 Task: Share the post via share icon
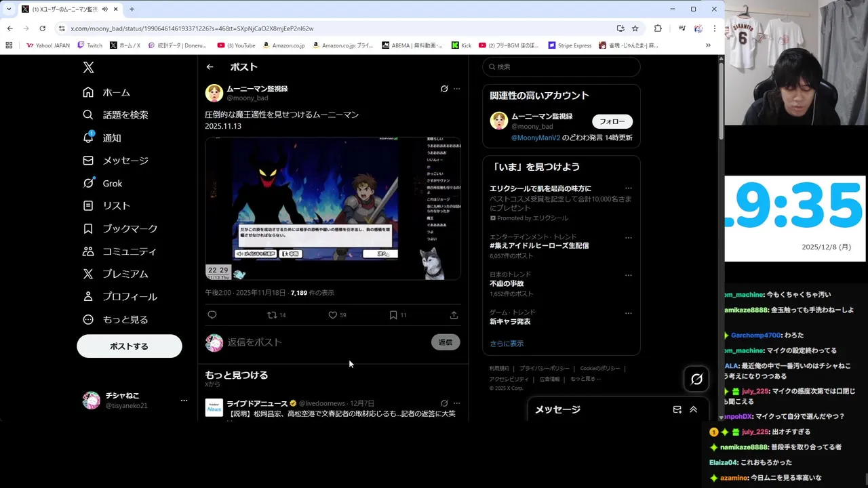(x=454, y=315)
